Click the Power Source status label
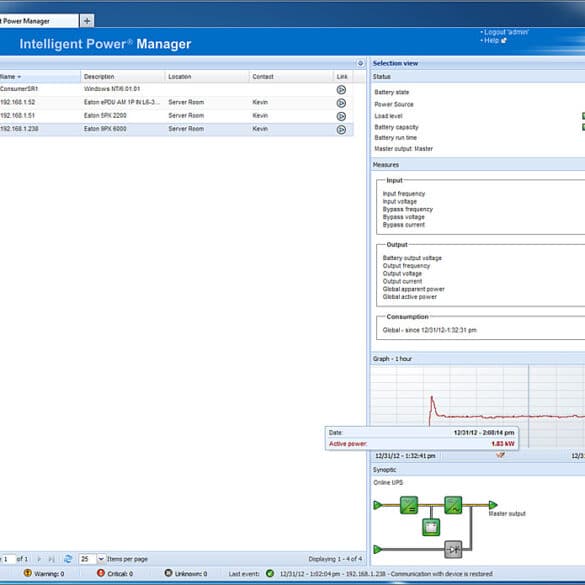585x585 pixels. coord(394,104)
